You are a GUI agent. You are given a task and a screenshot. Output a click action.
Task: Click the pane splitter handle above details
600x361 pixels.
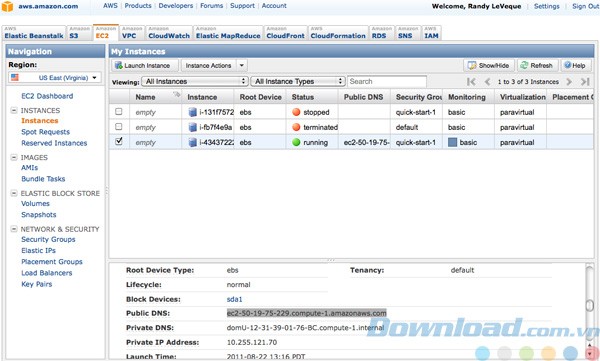[x=331, y=260]
